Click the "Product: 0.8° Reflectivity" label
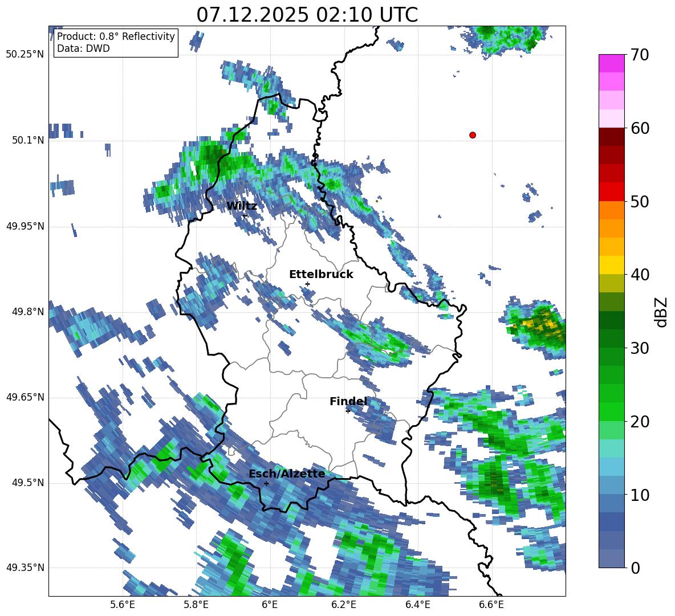The image size is (675, 616). (x=116, y=36)
